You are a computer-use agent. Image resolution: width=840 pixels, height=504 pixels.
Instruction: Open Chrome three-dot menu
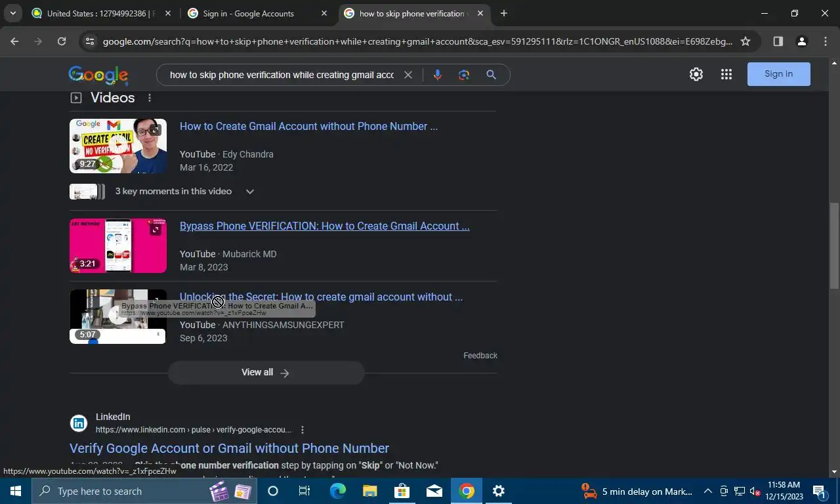coord(826,41)
